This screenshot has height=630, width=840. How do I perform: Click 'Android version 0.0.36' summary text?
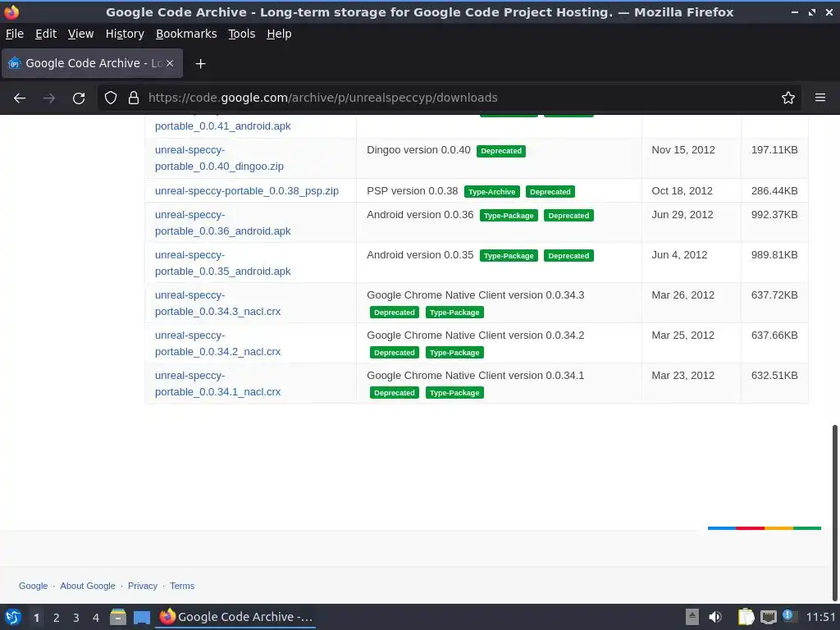[420, 215]
